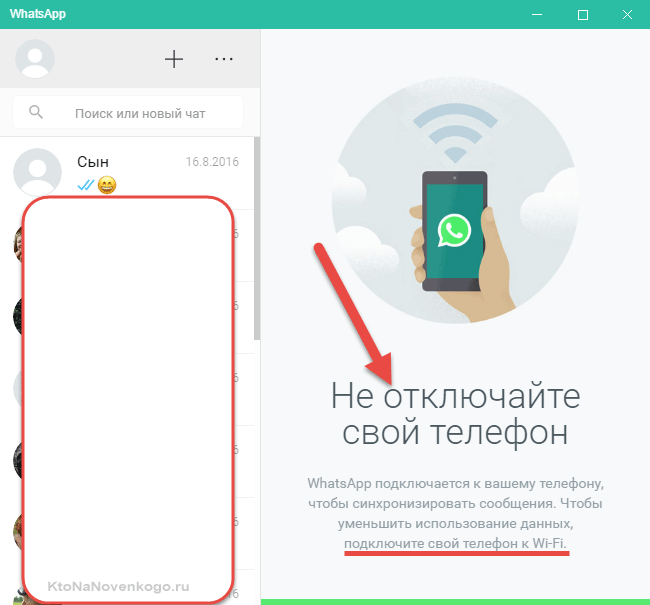This screenshot has width=650, height=605.
Task: Click the avatar of the Сын contact
Action: [37, 172]
